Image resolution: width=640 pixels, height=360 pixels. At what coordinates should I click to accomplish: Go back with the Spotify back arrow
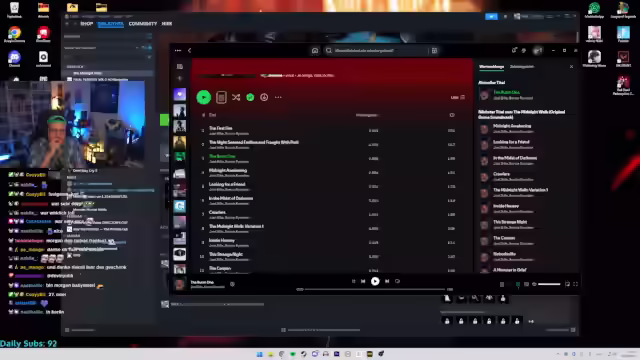point(189,51)
